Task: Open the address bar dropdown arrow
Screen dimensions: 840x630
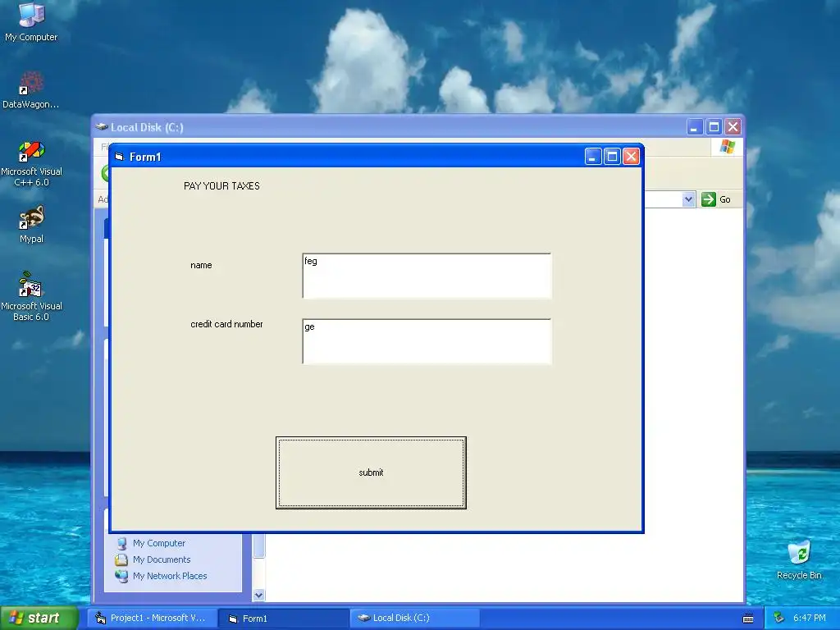Action: [688, 199]
